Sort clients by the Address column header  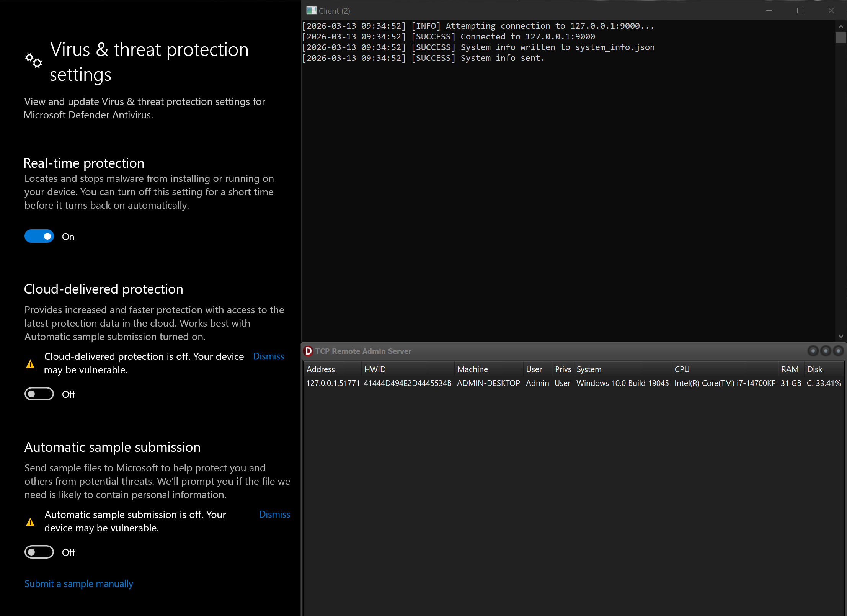(x=321, y=369)
